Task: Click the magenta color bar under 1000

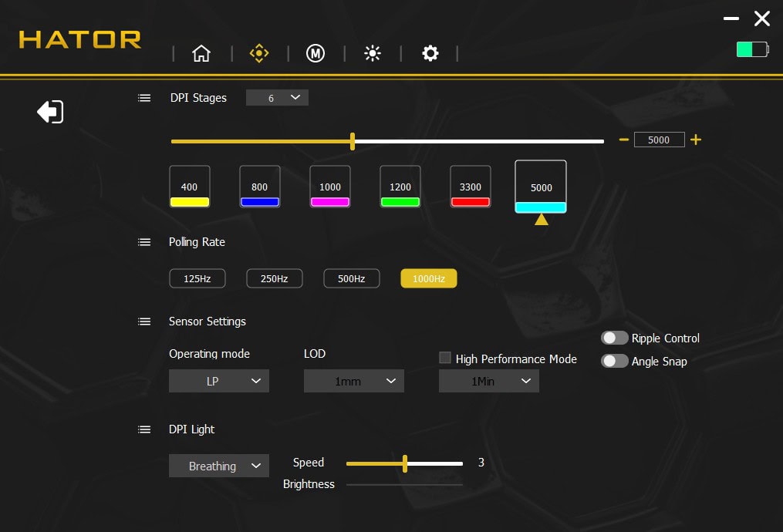Action: pos(330,202)
